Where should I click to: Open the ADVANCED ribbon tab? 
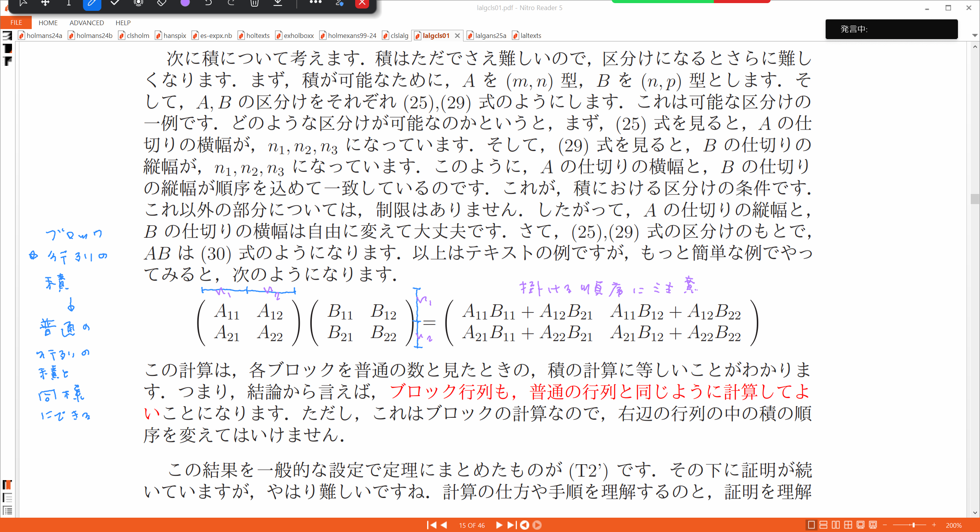point(87,23)
